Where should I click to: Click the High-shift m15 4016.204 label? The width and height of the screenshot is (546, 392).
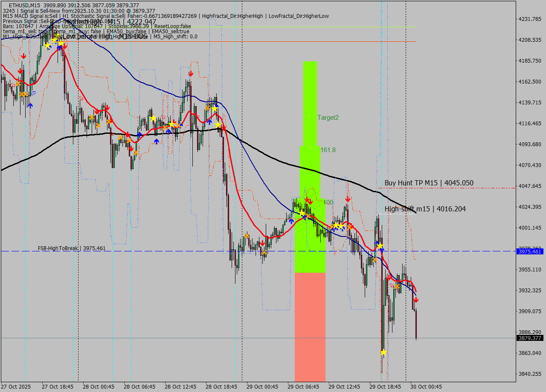424,209
